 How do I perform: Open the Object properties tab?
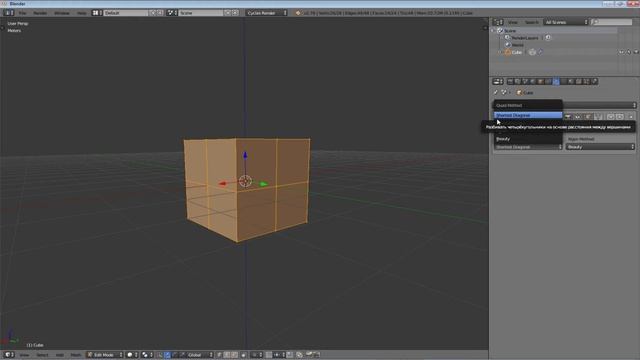click(540, 82)
